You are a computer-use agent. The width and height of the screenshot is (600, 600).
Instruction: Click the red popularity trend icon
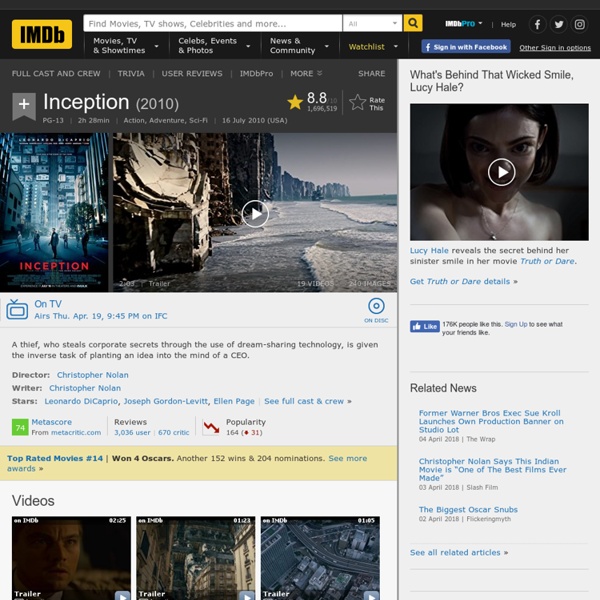(211, 427)
